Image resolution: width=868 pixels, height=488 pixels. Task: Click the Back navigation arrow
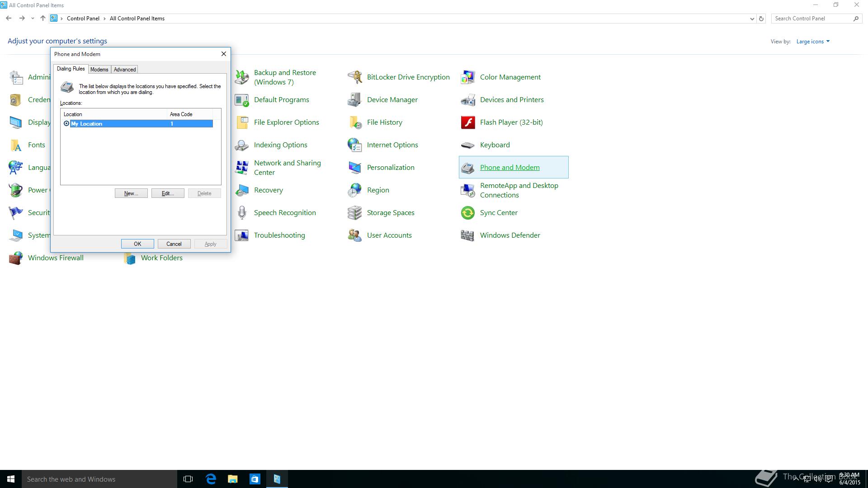coord(9,19)
